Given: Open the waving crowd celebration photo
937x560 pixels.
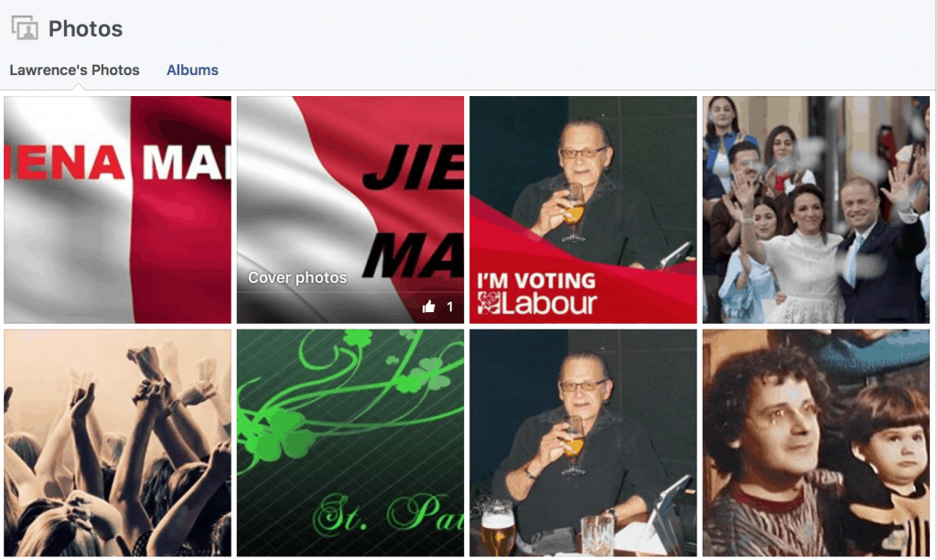Looking at the screenshot, I should pos(816,210).
